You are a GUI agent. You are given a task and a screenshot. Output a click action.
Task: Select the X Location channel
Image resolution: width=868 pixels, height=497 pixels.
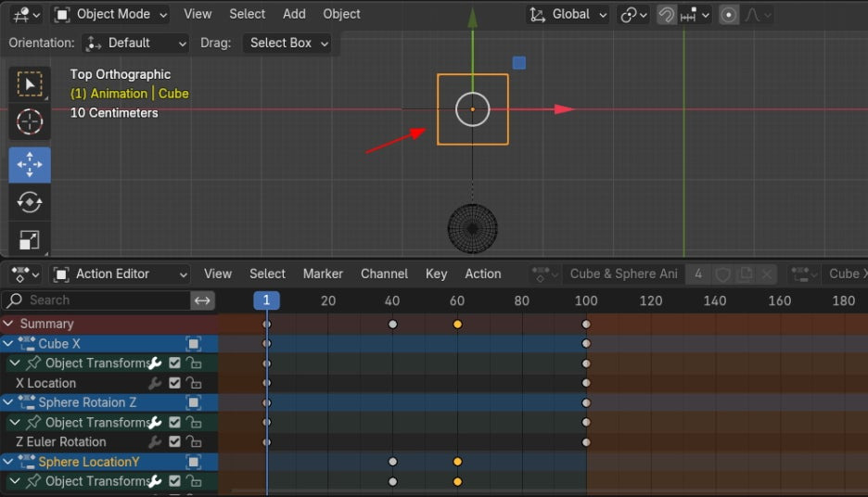pyautogui.click(x=45, y=383)
